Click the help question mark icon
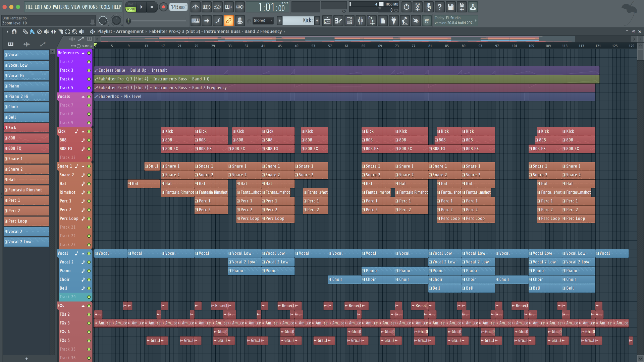This screenshot has height=362, width=644. (440, 7)
